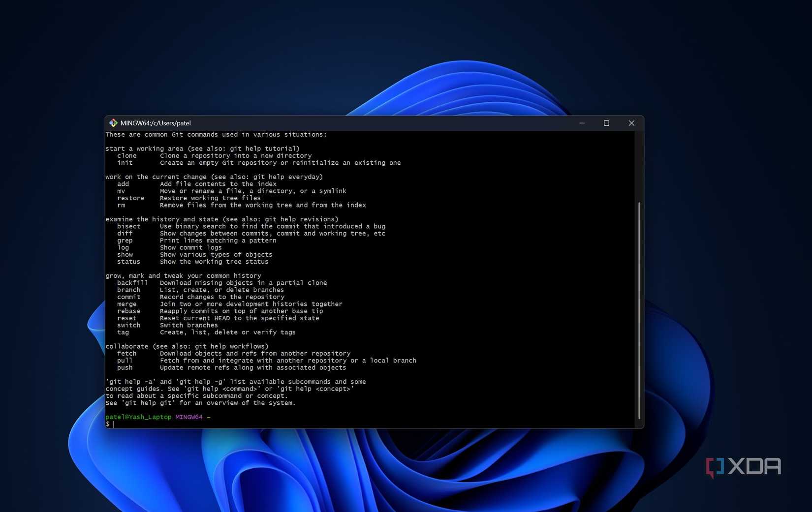Image resolution: width=812 pixels, height=512 pixels.
Task: Click the 'add' command name
Action: pyautogui.click(x=123, y=184)
